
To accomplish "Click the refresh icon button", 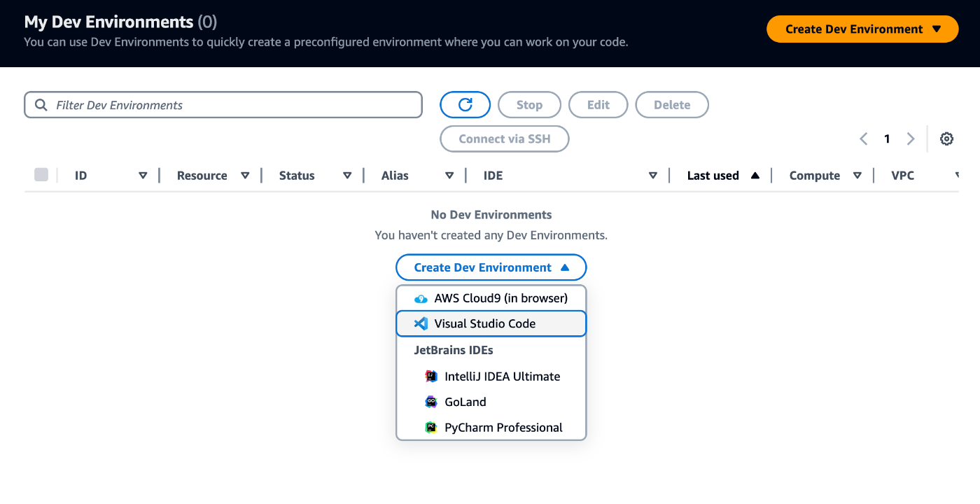I will point(465,105).
